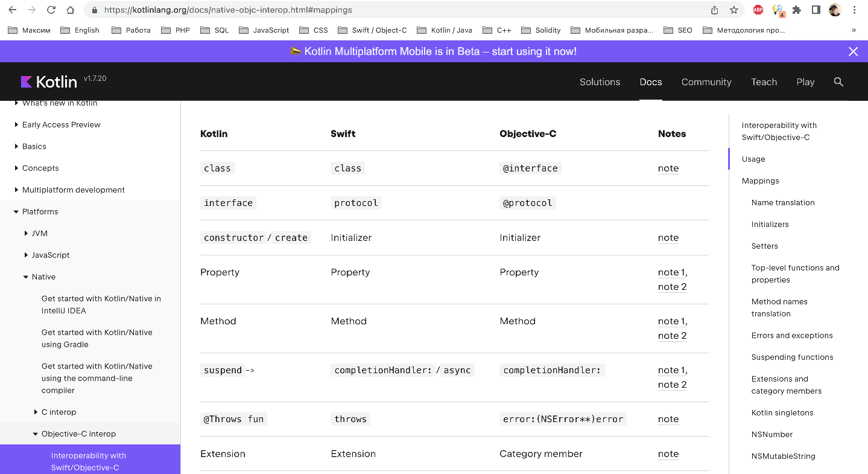Open Get started with Kotlin/Native using Gradle
This screenshot has width=868, height=474.
click(x=97, y=339)
